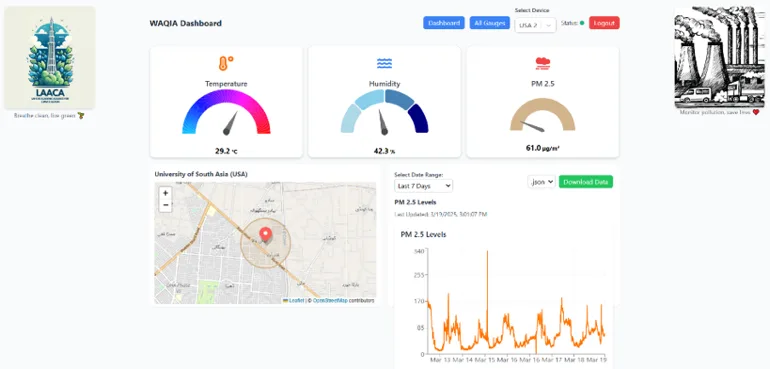Click the 340 value on chart y-axis
This screenshot has width=770, height=369.
point(419,252)
